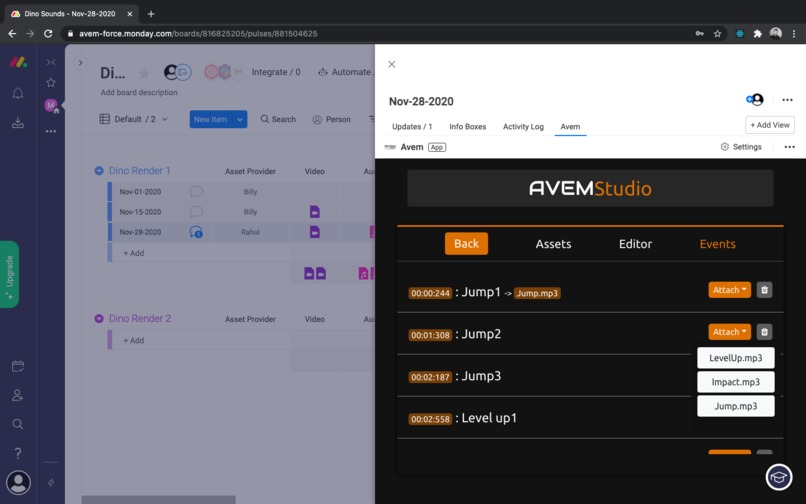Open the Editor section in AVEM Studio
This screenshot has width=806, height=504.
point(635,244)
